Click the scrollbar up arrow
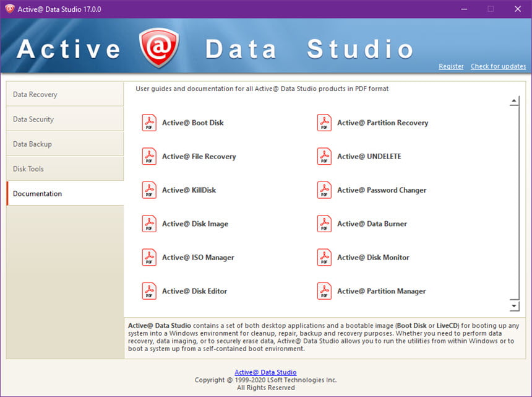This screenshot has height=397, width=532. [514, 101]
